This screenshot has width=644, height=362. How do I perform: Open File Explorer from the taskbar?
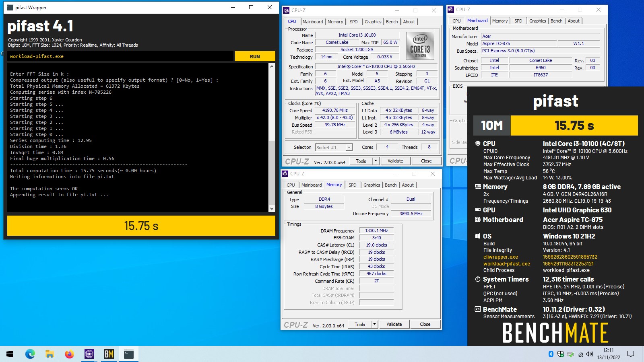50,354
